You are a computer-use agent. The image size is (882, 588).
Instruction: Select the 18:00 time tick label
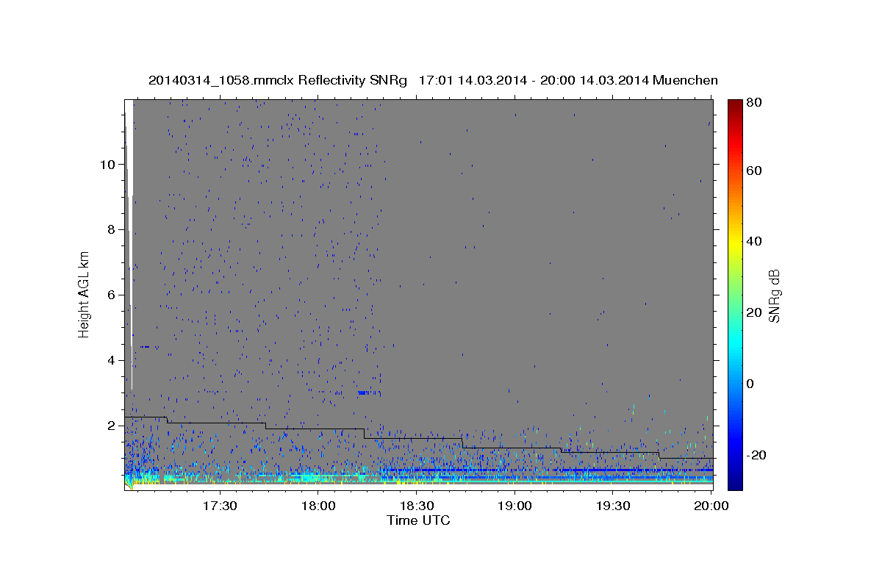tap(318, 506)
